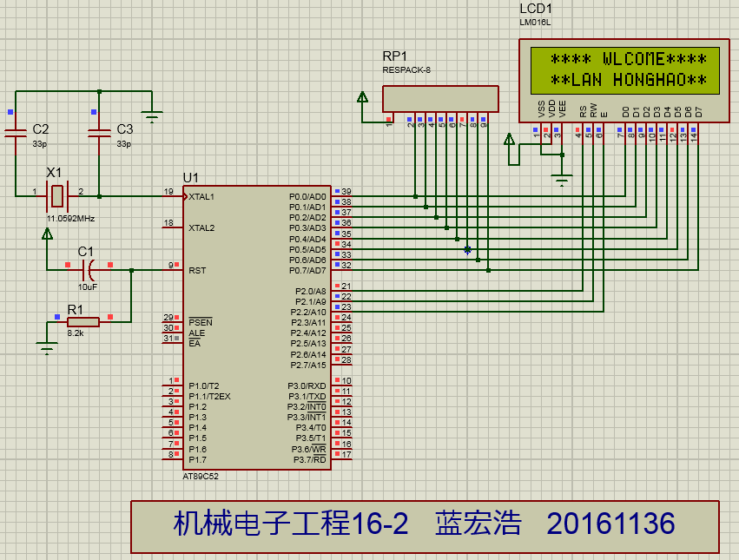
Task: Click the P2.7/A15 pin label
Action: click(x=308, y=365)
